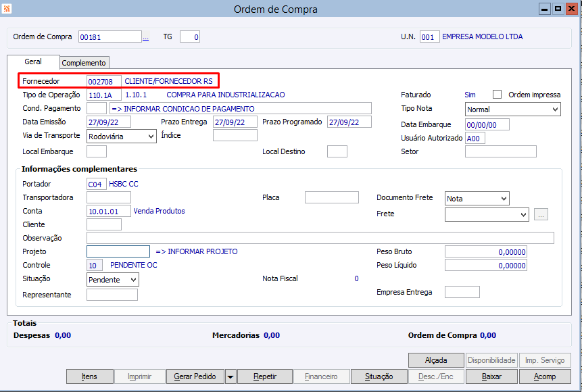
Task: Click the ellipsis button next to Frete
Action: (541, 214)
